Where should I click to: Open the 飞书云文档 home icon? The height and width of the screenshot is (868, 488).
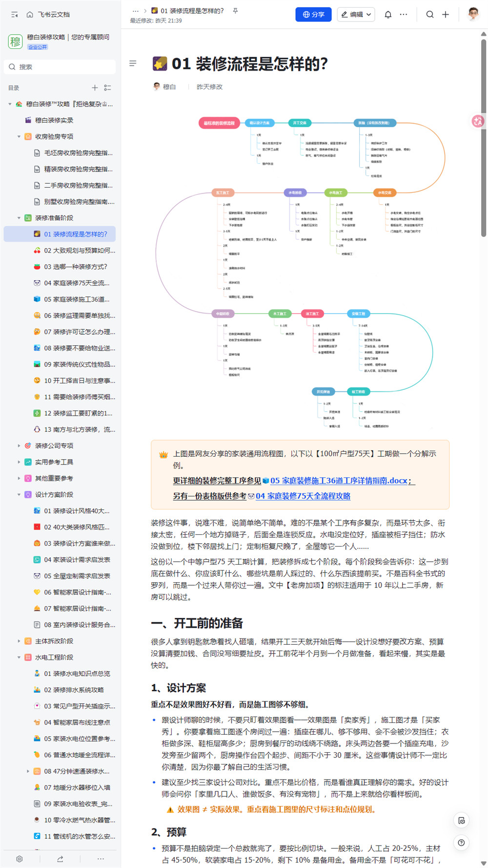click(x=30, y=15)
